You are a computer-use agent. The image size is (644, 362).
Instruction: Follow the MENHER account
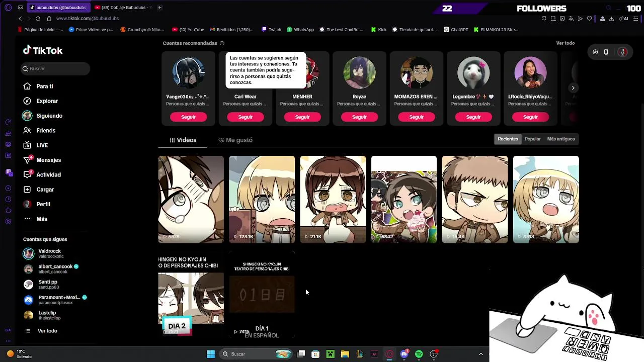[x=302, y=117]
